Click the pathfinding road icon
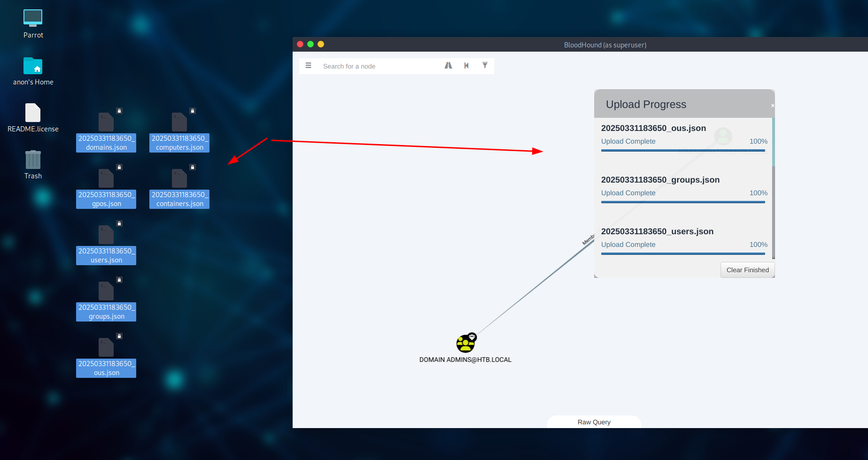Viewport: 868px width, 460px height. coord(448,66)
